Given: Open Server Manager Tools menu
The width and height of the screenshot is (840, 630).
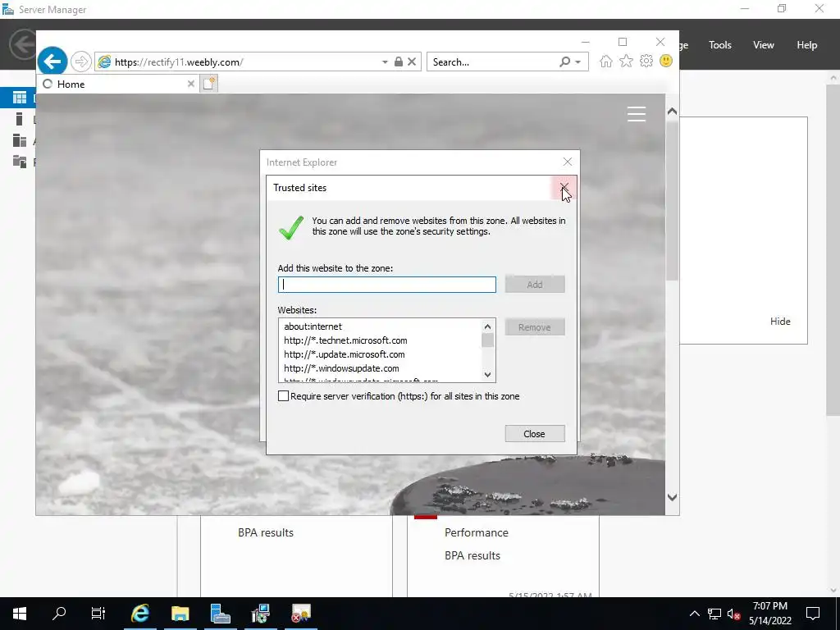Looking at the screenshot, I should (x=719, y=45).
